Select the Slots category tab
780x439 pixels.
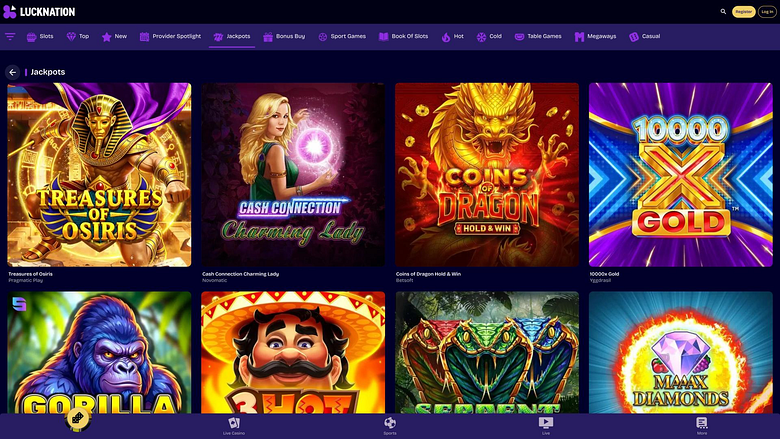coord(40,36)
